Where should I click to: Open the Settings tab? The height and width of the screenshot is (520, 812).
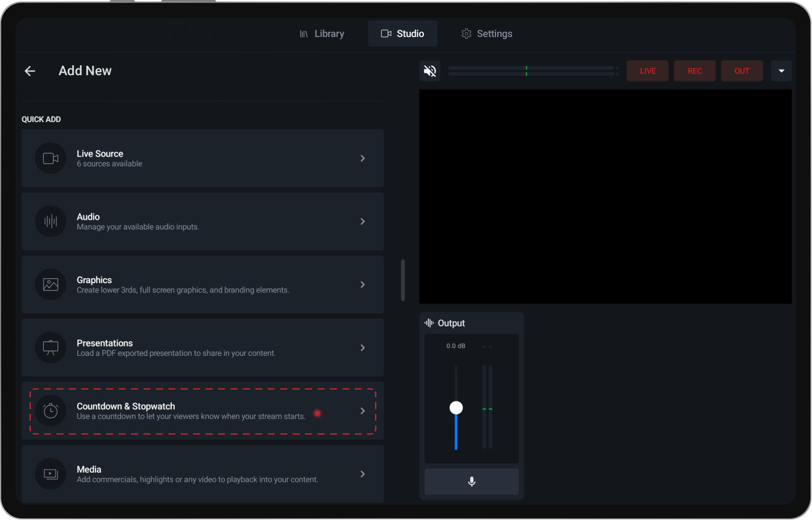coord(487,33)
